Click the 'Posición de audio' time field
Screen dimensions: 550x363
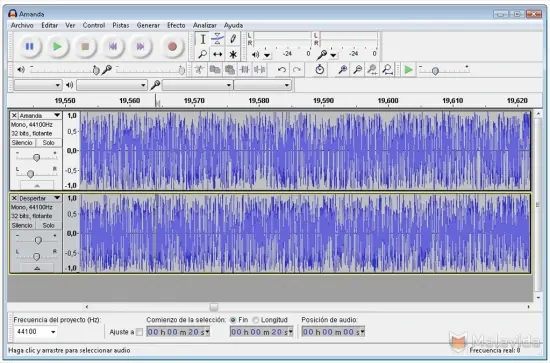(333, 332)
